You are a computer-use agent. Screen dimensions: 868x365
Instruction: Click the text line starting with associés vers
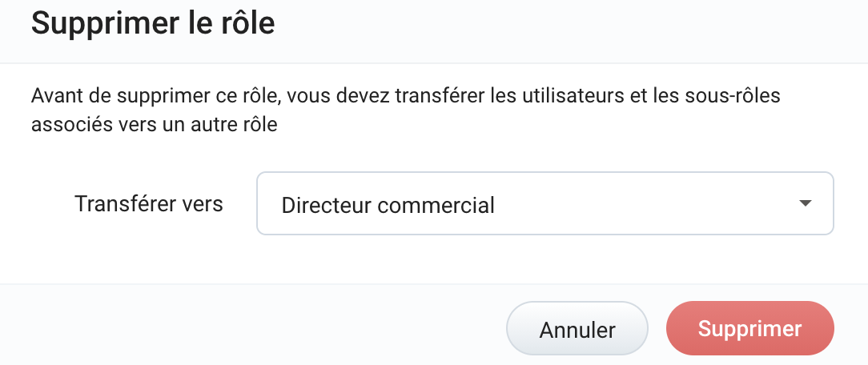(x=154, y=125)
